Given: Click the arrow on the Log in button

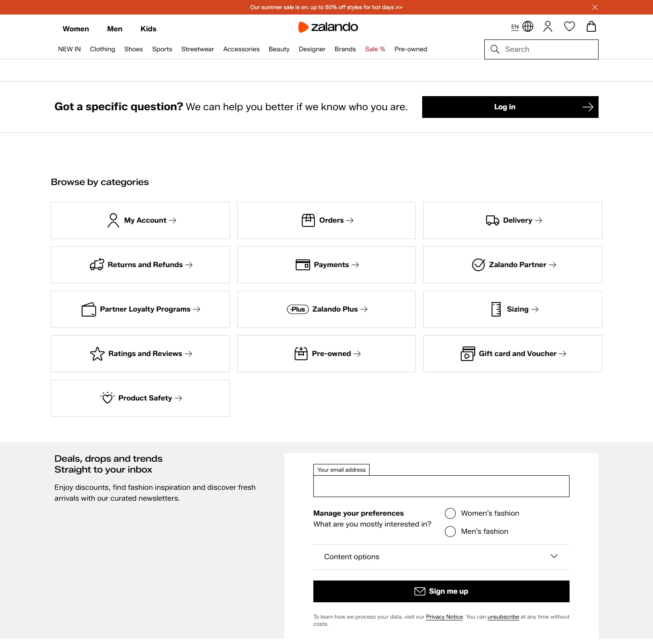Looking at the screenshot, I should (588, 107).
